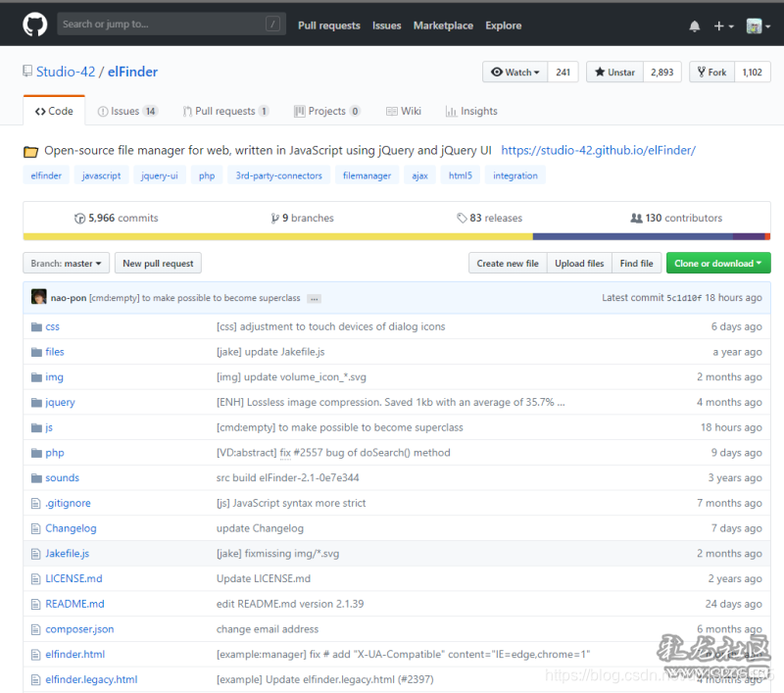Select the 3rd-party-connectors topic tag
This screenshot has width=784, height=693.
coord(279,175)
